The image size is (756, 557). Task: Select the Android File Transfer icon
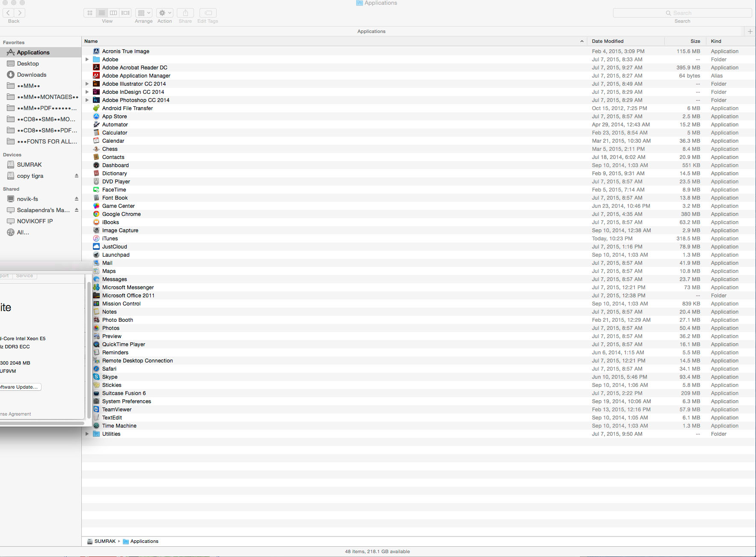(96, 108)
